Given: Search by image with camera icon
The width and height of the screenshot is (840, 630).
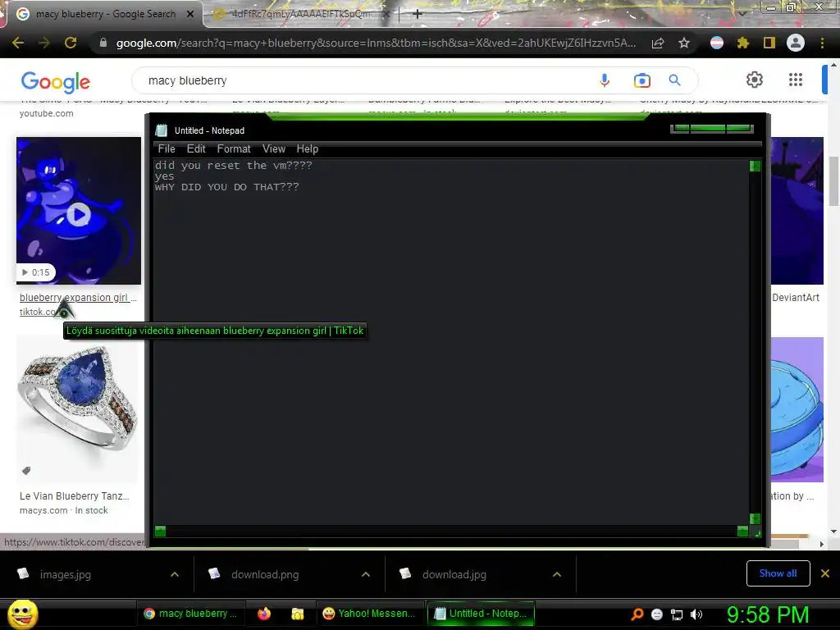Looking at the screenshot, I should pyautogui.click(x=641, y=80).
